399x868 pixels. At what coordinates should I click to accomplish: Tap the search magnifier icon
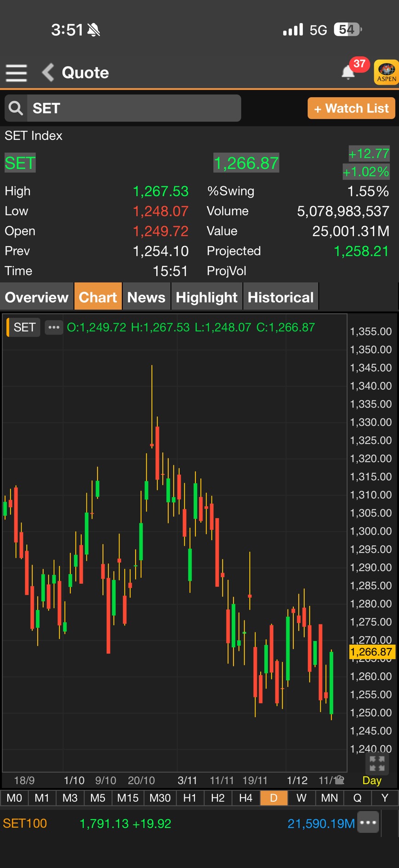[16, 108]
